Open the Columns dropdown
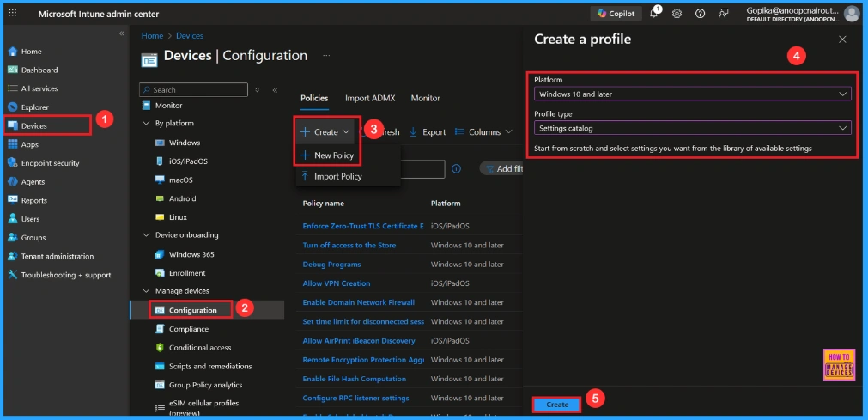 pyautogui.click(x=483, y=132)
